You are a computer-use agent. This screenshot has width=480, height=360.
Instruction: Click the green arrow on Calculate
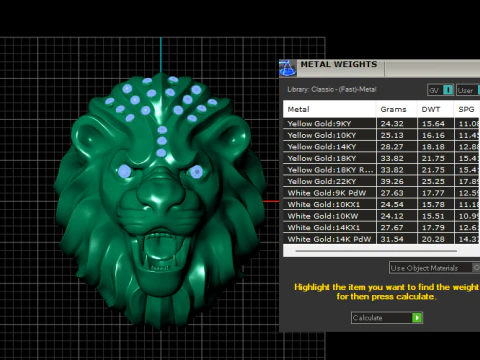[417, 318]
